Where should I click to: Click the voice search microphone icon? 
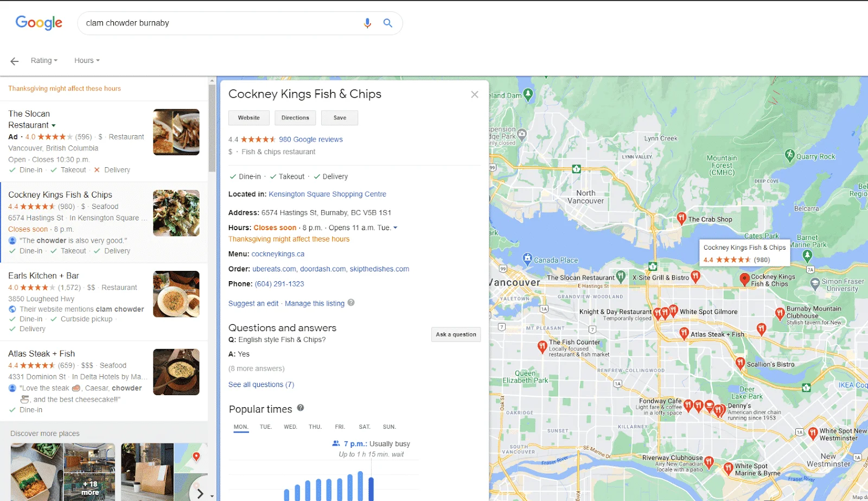point(367,23)
